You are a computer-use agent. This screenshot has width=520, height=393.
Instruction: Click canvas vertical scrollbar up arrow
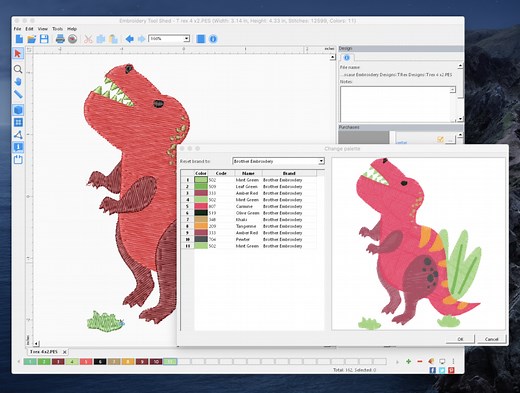[332, 58]
